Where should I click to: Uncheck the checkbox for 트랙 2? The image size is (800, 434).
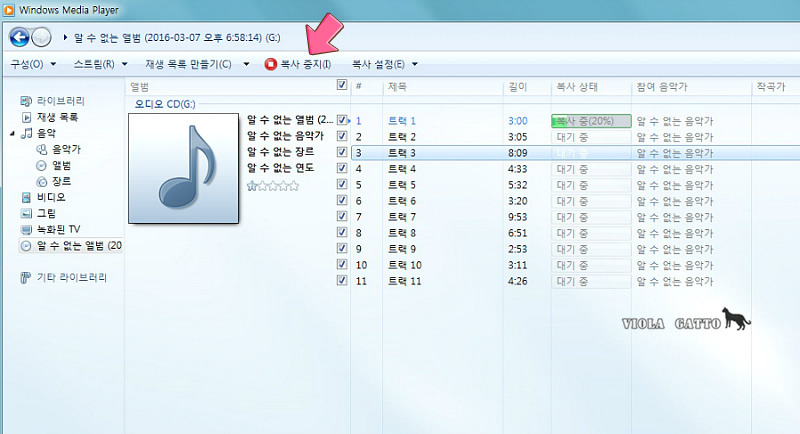(x=342, y=136)
